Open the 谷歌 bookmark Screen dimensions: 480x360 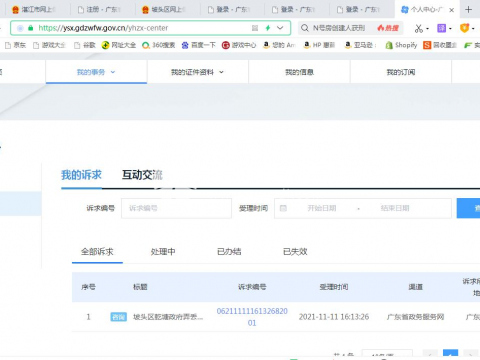(85, 45)
